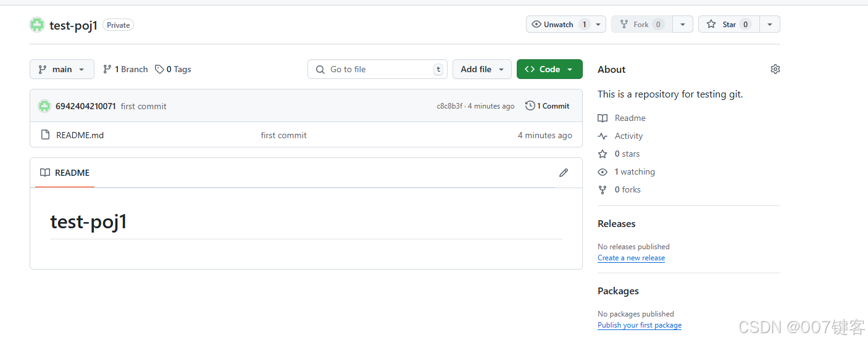868x343 pixels.
Task: Click the Fork button
Action: [x=641, y=24]
